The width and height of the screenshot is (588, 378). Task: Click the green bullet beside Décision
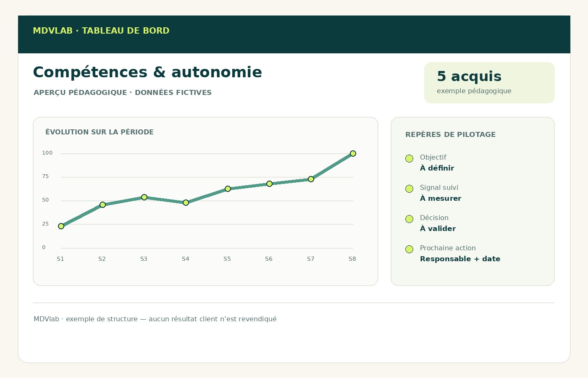(x=409, y=219)
